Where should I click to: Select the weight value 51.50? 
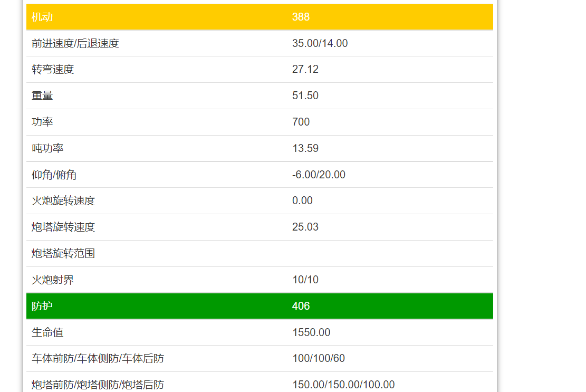[305, 95]
